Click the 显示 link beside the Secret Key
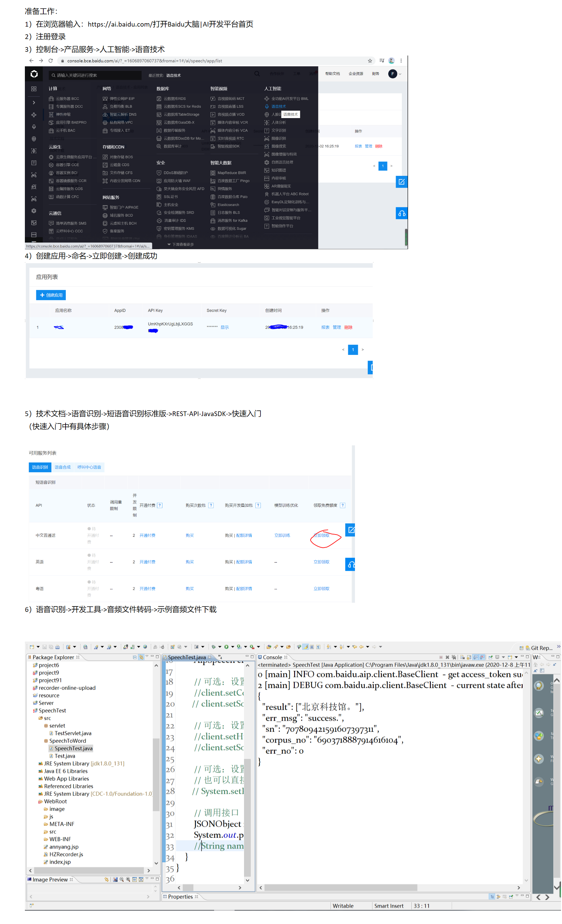 click(x=225, y=327)
